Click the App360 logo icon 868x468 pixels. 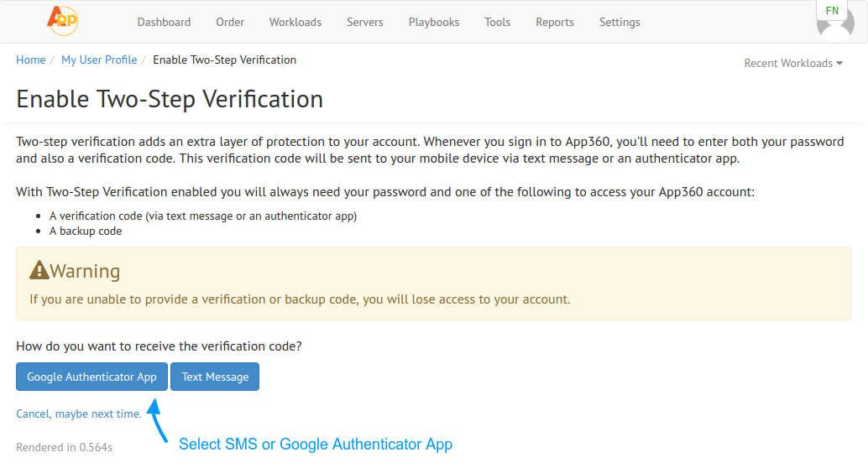pos(63,20)
